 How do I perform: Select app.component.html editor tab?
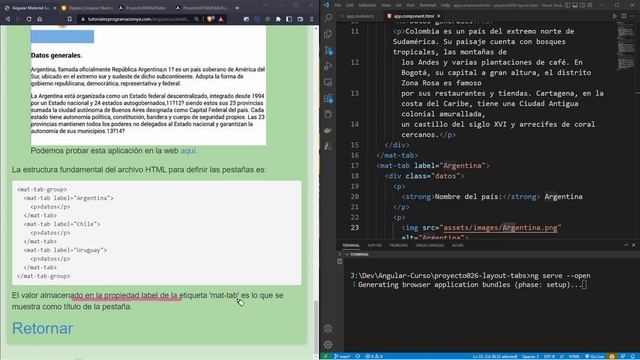tap(413, 16)
